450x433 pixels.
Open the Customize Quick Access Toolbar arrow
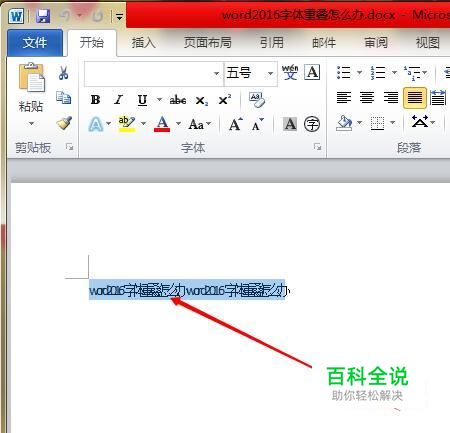119,16
